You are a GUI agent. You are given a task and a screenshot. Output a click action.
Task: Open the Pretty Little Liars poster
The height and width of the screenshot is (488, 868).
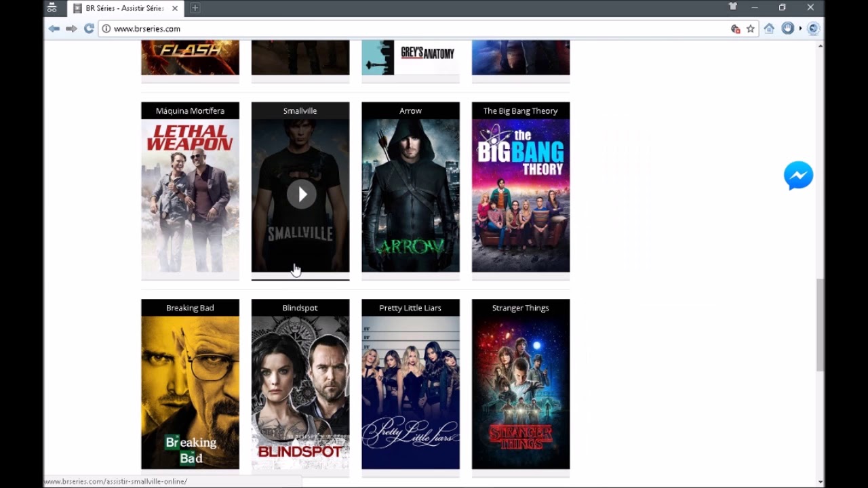410,393
